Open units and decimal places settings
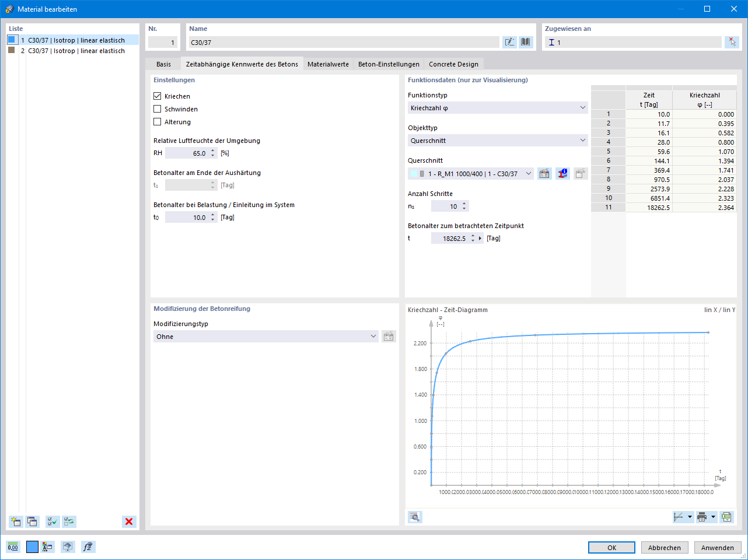 13,547
